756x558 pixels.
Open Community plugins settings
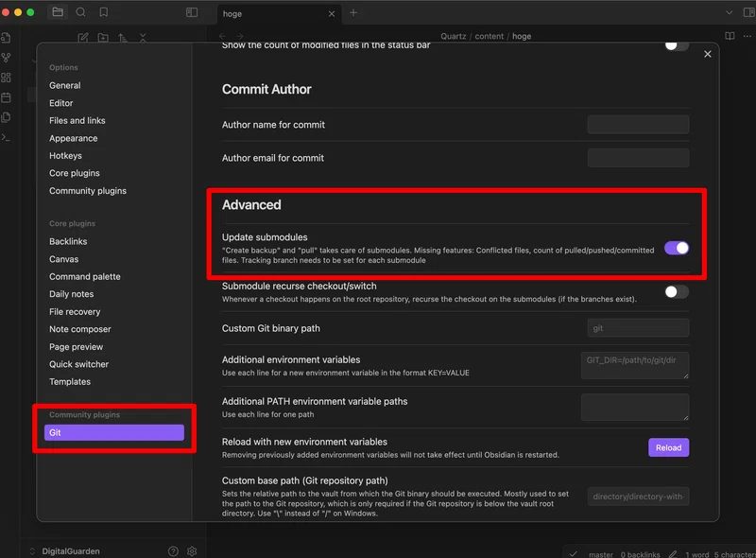[x=88, y=191]
